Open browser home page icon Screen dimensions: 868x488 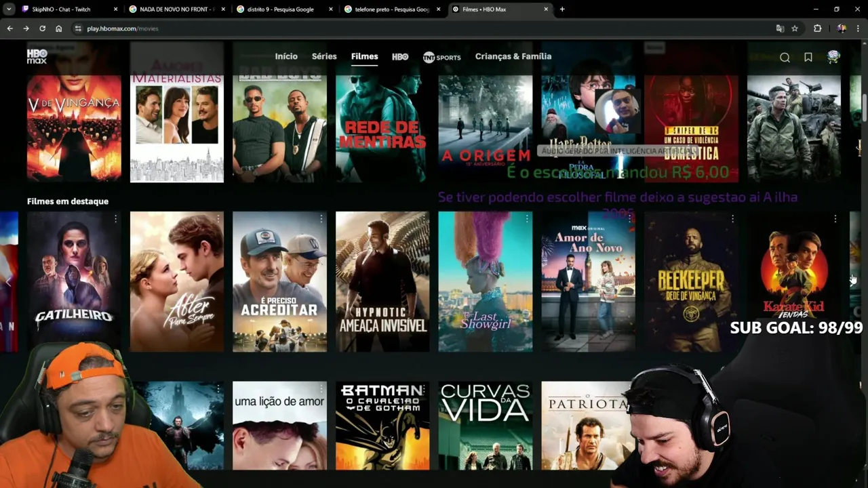point(58,28)
